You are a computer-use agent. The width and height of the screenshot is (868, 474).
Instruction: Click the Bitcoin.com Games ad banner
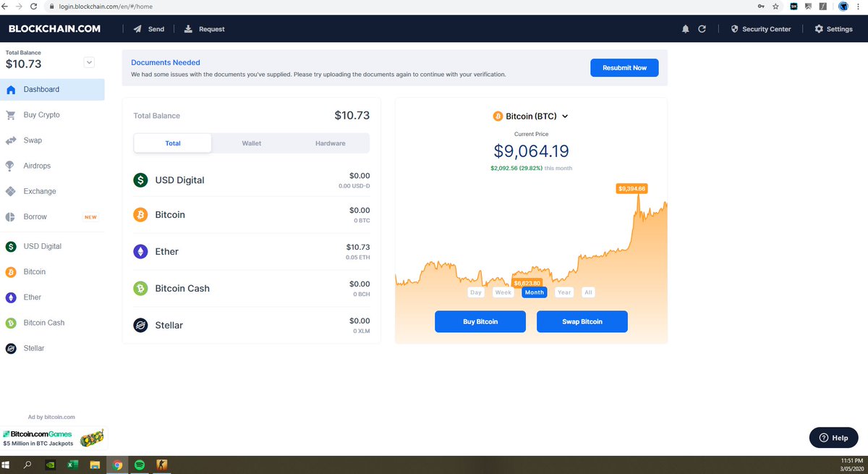pos(53,437)
